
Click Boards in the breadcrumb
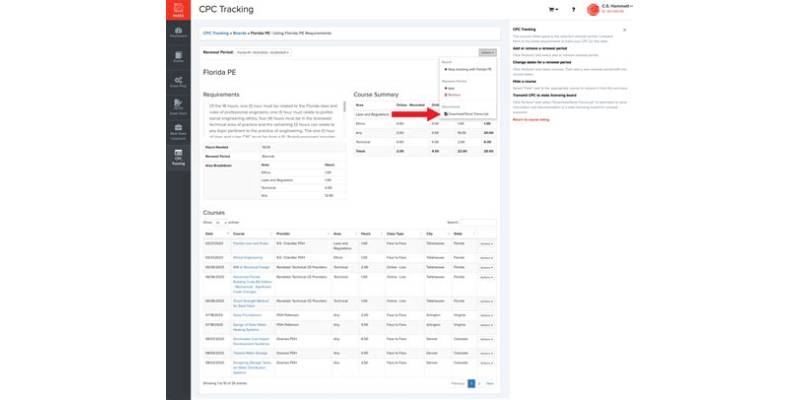coord(239,33)
